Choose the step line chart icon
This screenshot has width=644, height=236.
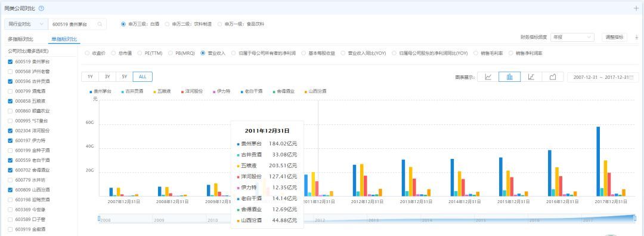pos(531,77)
